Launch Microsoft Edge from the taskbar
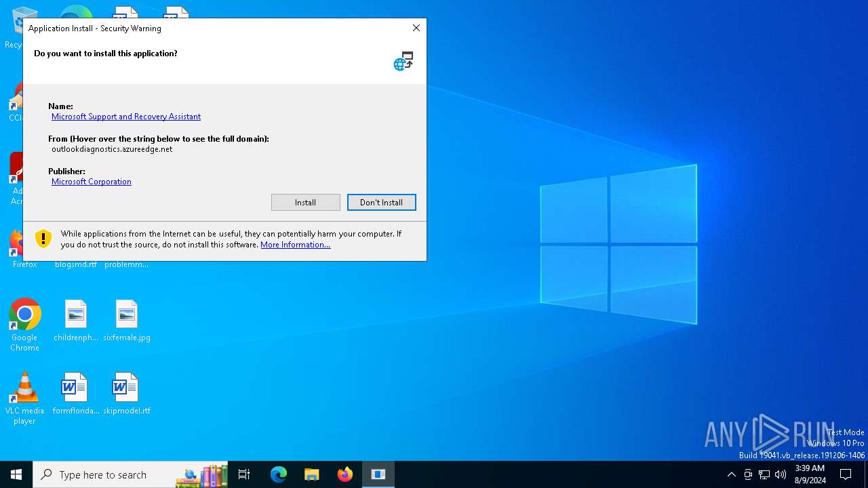The image size is (868, 488). [279, 474]
